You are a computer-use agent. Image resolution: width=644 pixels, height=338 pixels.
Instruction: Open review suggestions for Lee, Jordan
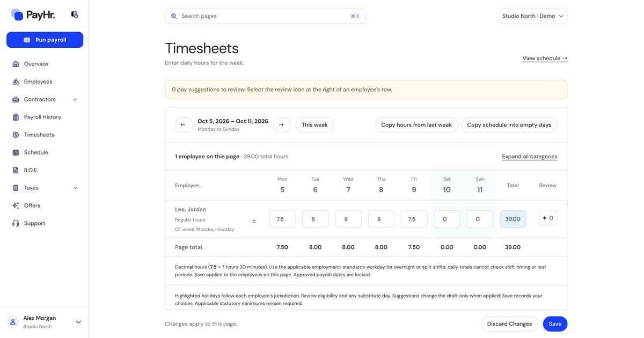(x=547, y=218)
